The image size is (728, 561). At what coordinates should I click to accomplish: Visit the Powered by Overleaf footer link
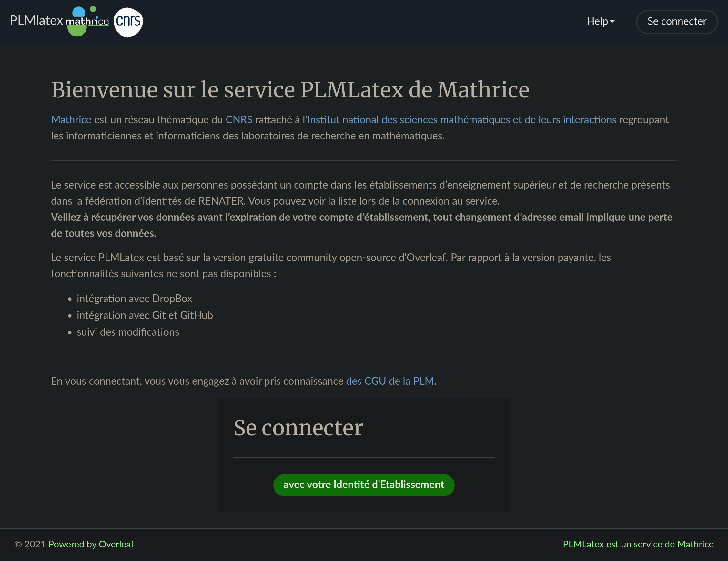point(91,544)
